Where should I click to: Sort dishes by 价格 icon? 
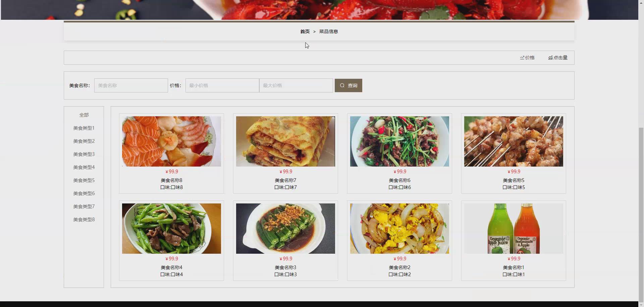tap(522, 58)
